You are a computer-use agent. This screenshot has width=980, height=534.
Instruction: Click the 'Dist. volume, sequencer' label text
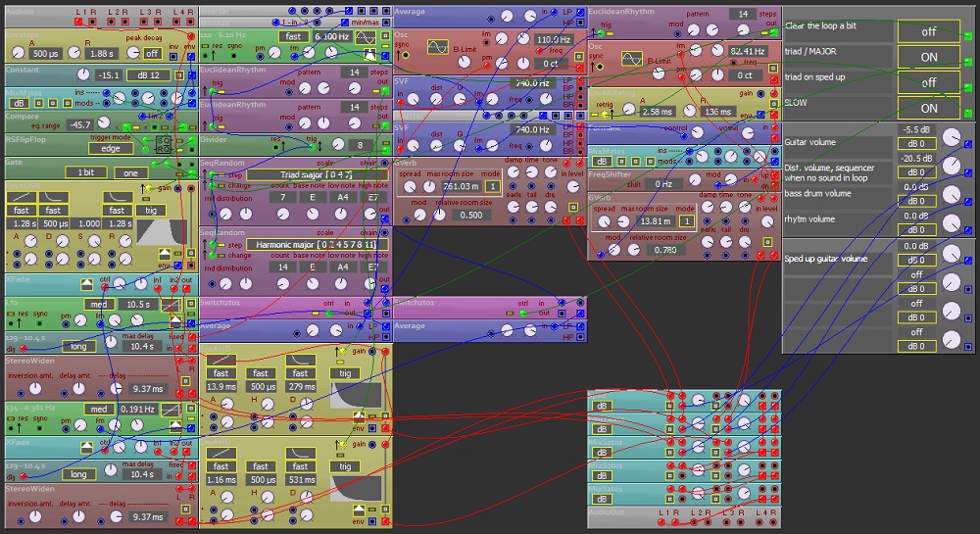829,168
